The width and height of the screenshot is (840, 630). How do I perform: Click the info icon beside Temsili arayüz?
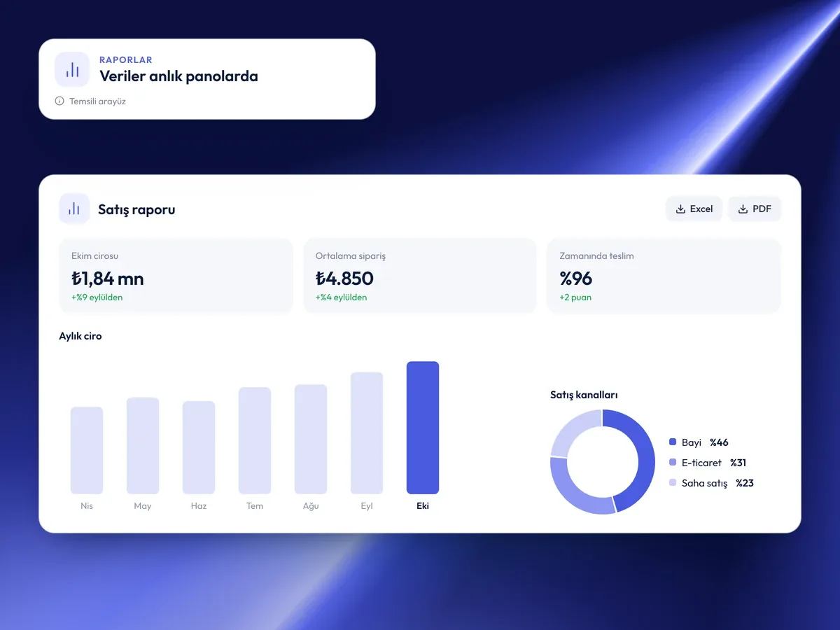pyautogui.click(x=59, y=101)
